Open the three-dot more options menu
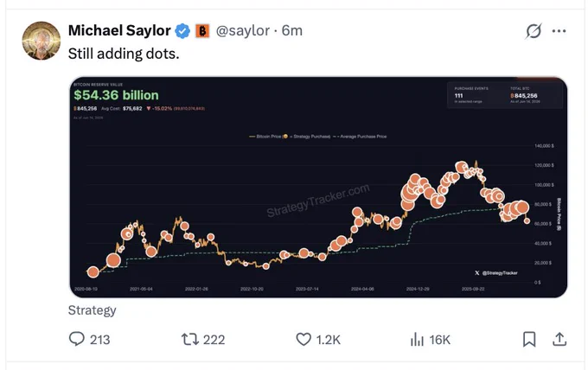 pos(559,31)
